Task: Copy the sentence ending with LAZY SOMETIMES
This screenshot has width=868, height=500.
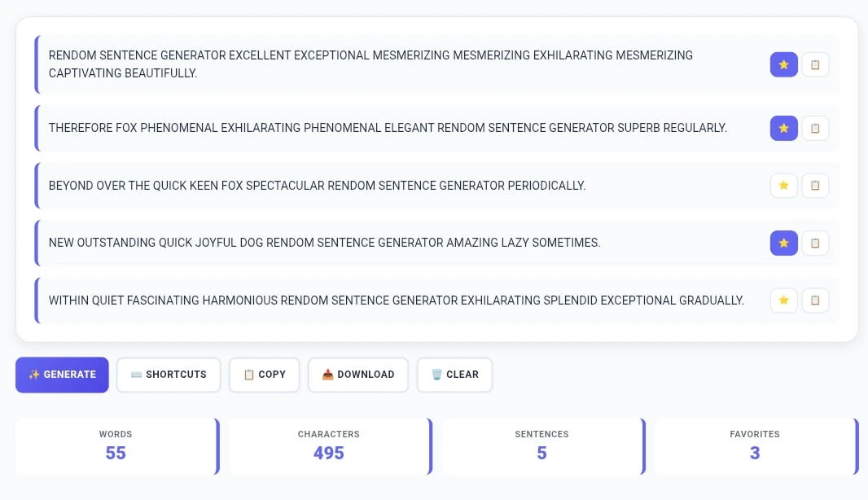Action: pos(815,243)
